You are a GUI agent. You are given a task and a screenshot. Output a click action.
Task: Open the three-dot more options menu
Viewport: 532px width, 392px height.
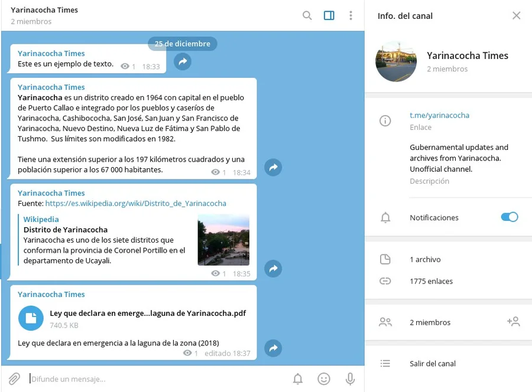coord(351,15)
